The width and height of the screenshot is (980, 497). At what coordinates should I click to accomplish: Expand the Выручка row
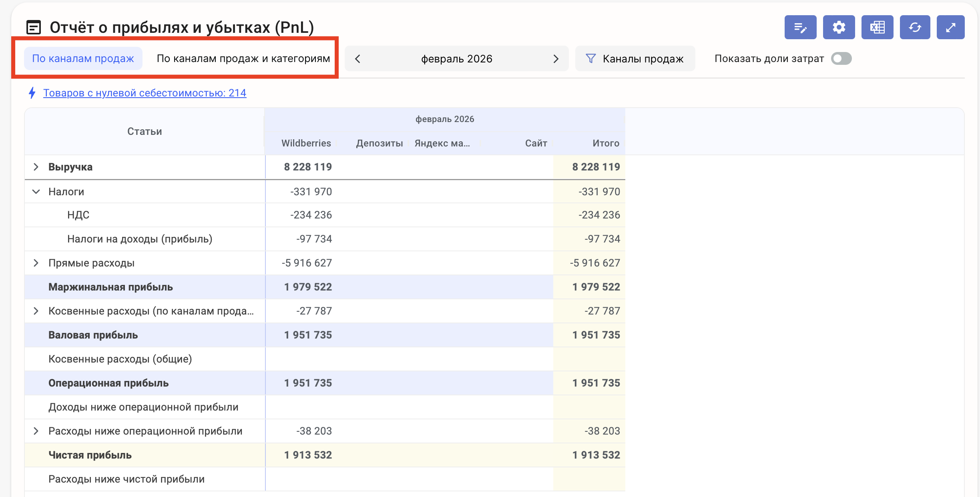click(x=36, y=167)
